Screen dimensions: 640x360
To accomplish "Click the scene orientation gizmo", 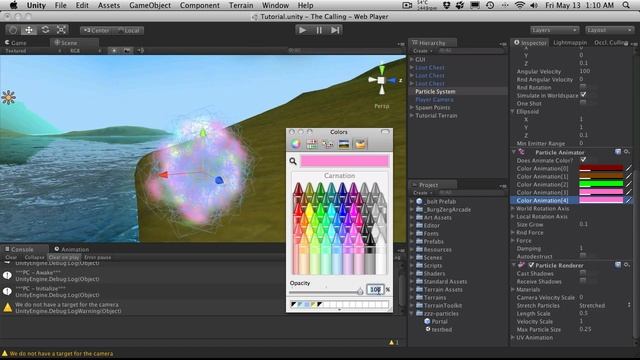I will click(x=381, y=80).
